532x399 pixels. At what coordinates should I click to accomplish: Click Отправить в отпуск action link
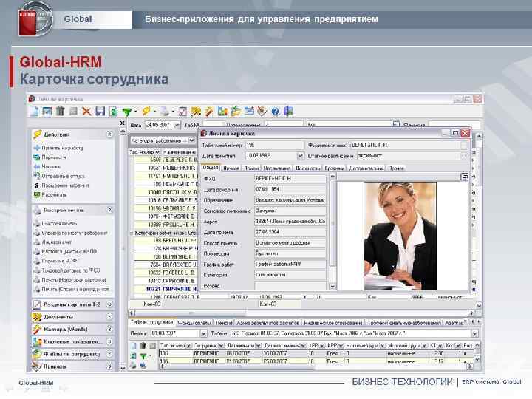(x=63, y=176)
